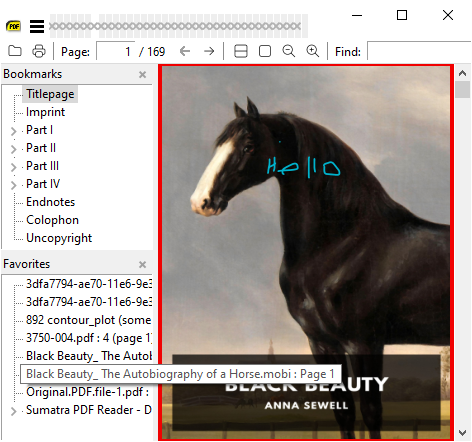Close the Bookmarks panel
This screenshot has width=472, height=442.
click(x=142, y=74)
